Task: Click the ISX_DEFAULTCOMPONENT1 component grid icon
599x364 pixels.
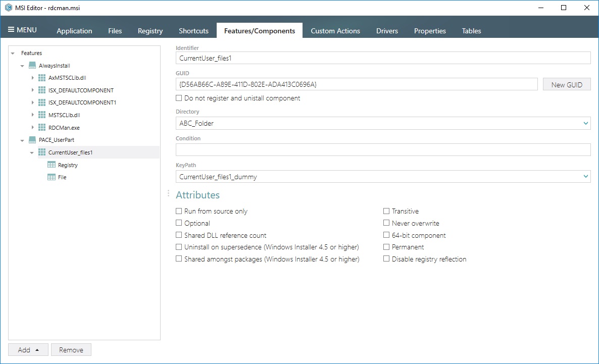Action: (42, 103)
